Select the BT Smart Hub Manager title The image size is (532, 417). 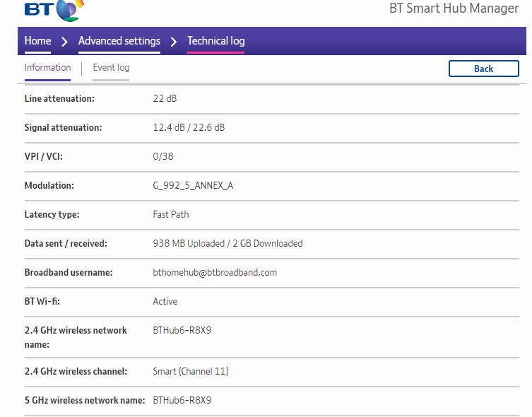[454, 8]
